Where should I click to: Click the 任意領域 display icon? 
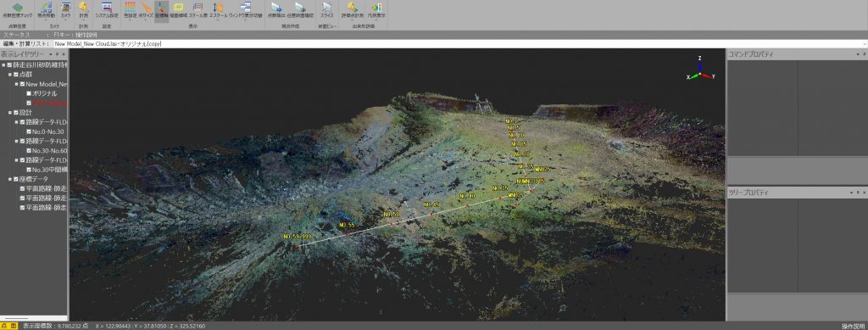click(178, 10)
